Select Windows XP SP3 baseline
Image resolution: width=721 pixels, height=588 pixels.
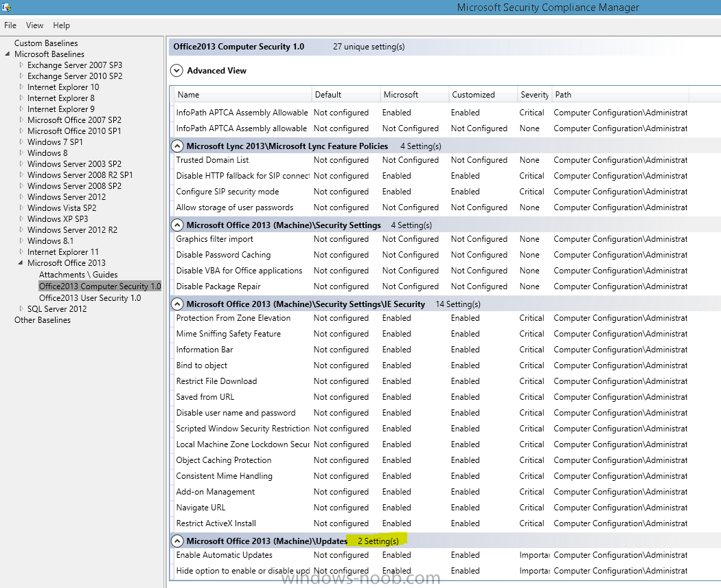pos(58,219)
